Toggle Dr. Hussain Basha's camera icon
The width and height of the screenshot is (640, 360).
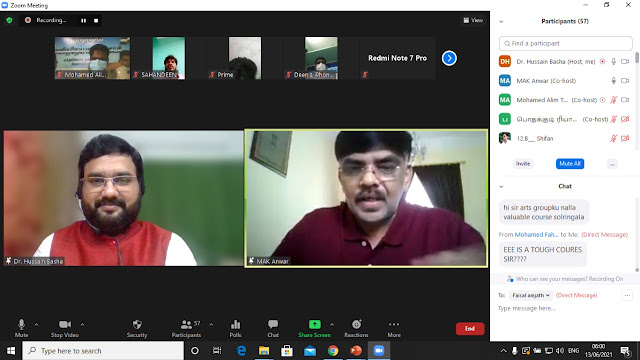tap(625, 62)
